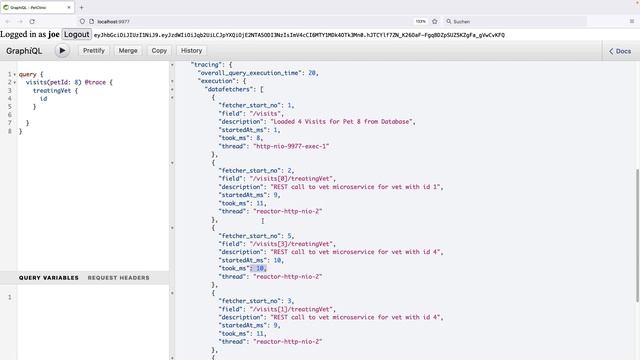Click the Prettify button
The image size is (640, 360).
click(x=94, y=51)
